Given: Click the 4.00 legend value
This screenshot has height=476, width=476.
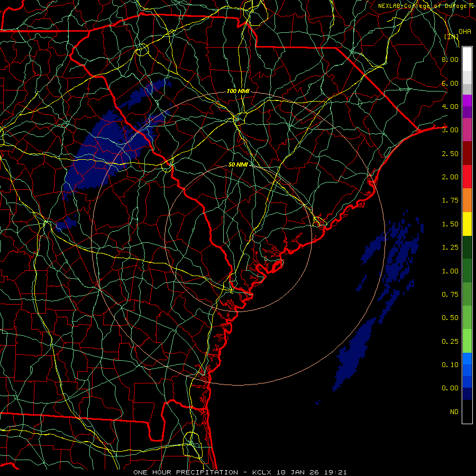Looking at the screenshot, I should click(x=450, y=106).
